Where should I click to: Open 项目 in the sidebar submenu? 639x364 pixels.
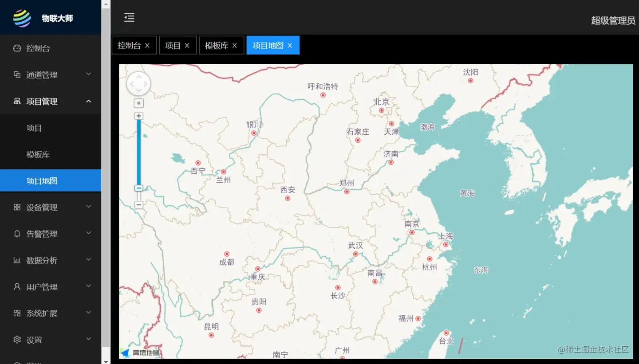[x=51, y=128]
